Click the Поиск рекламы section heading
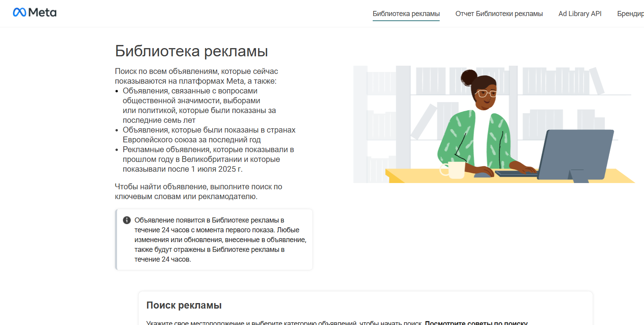 [184, 305]
